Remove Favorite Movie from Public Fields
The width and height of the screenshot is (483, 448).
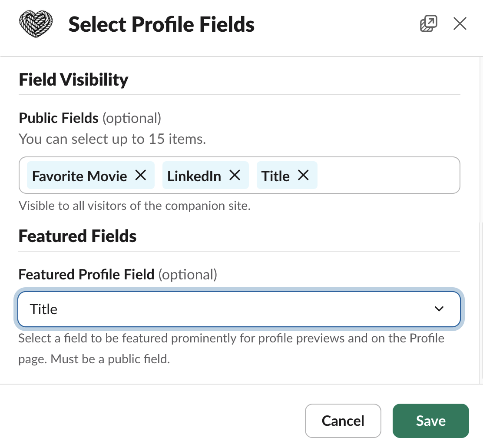141,175
